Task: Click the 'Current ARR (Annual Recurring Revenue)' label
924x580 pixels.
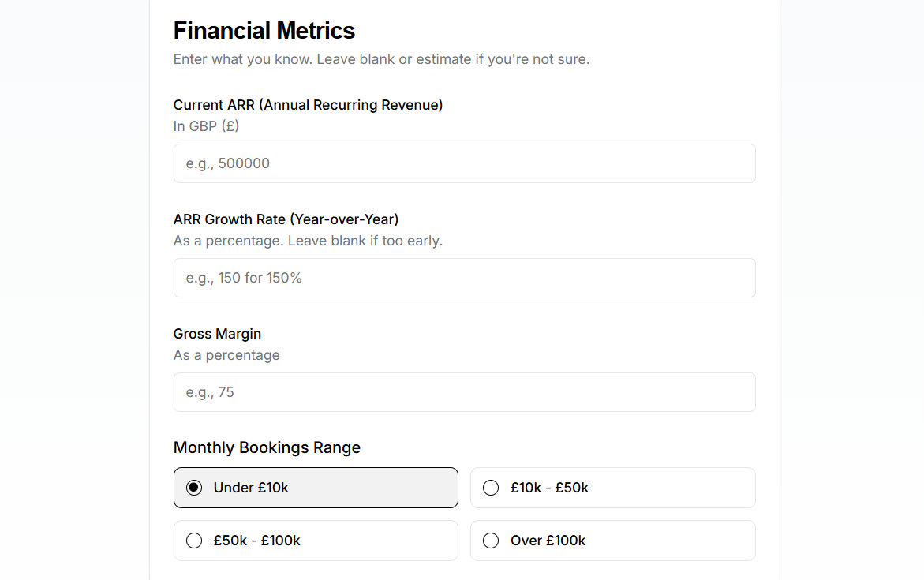Action: [x=308, y=105]
